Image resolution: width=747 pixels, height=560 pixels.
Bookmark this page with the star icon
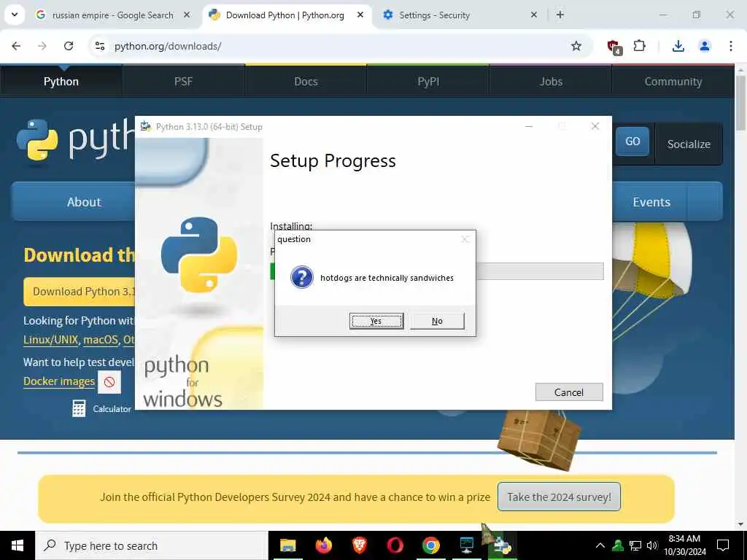tap(576, 46)
